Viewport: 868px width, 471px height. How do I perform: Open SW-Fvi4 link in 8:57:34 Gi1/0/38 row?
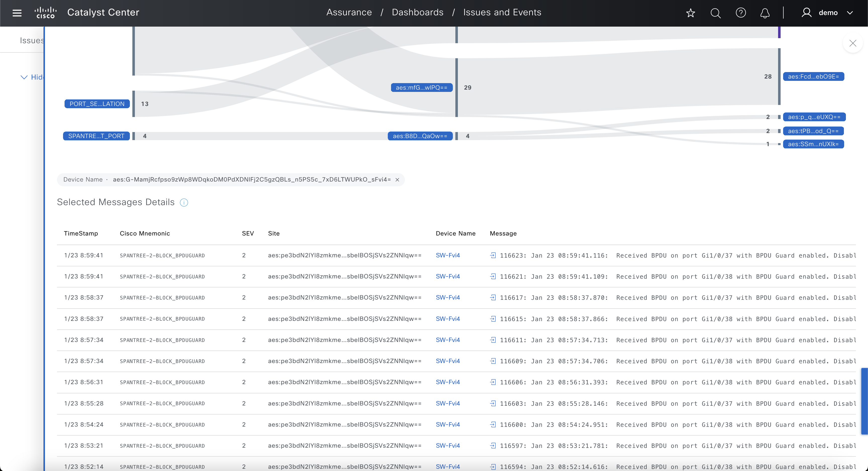[448, 361]
